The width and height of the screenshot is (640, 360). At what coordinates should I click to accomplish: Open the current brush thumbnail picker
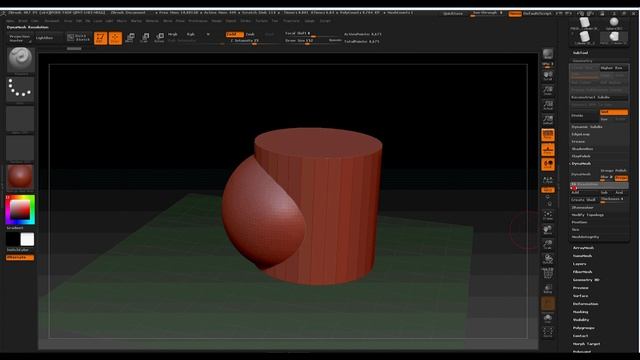point(20,60)
